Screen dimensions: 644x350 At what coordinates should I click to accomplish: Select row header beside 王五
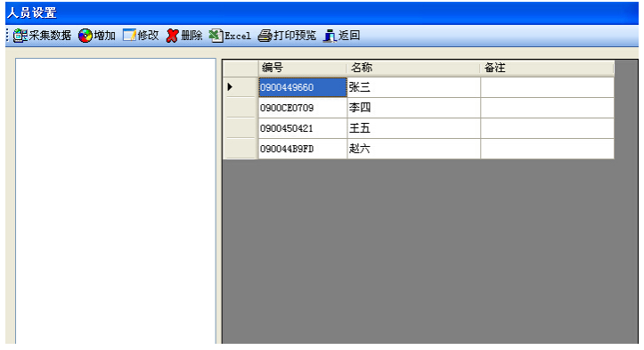coord(240,128)
